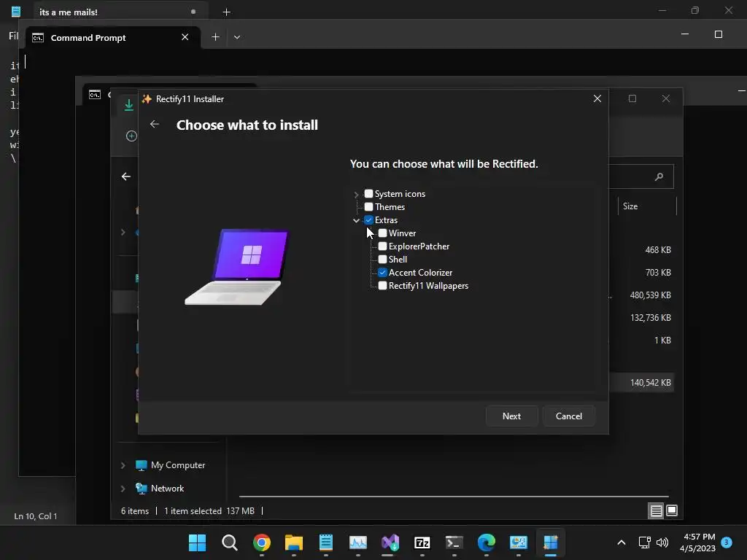Sort by the Size column header
The image size is (747, 560).
(x=630, y=206)
